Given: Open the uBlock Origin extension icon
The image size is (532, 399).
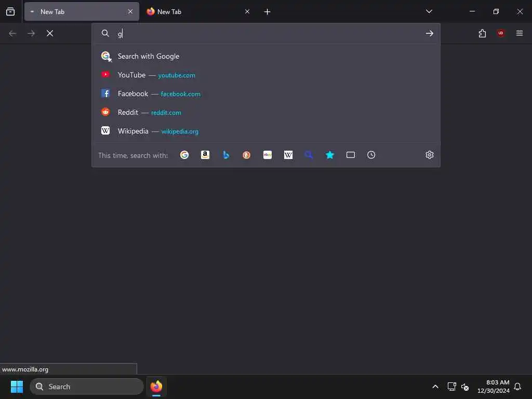Looking at the screenshot, I should click(x=501, y=33).
